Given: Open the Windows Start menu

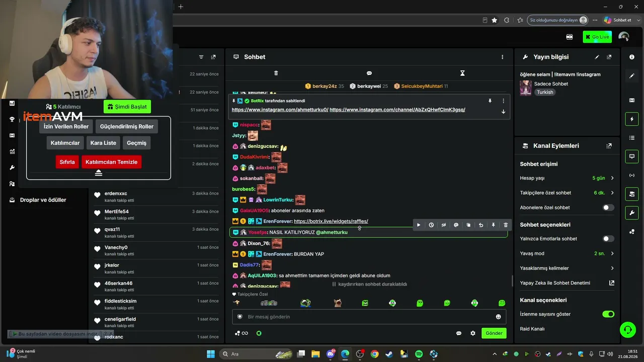Looking at the screenshot, I should pyautogui.click(x=211, y=354).
